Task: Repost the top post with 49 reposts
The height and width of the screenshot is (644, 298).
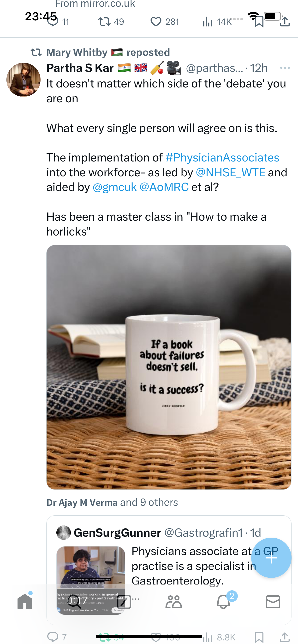Action: click(104, 22)
